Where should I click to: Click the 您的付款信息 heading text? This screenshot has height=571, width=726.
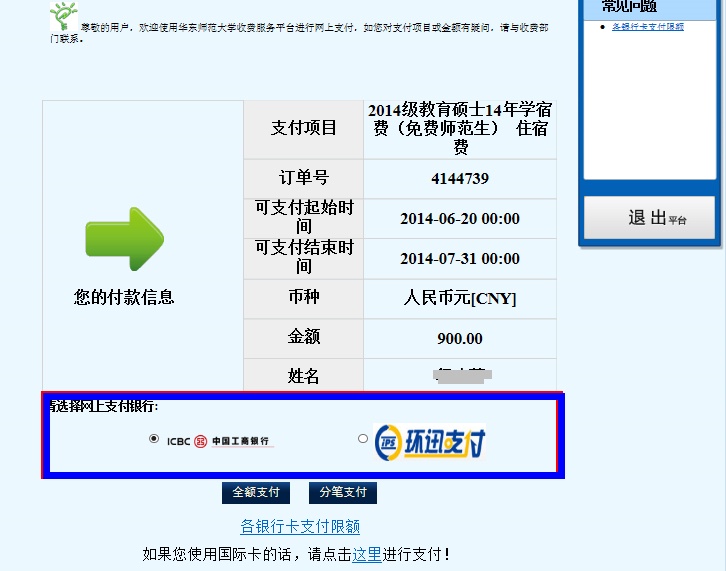click(x=124, y=297)
